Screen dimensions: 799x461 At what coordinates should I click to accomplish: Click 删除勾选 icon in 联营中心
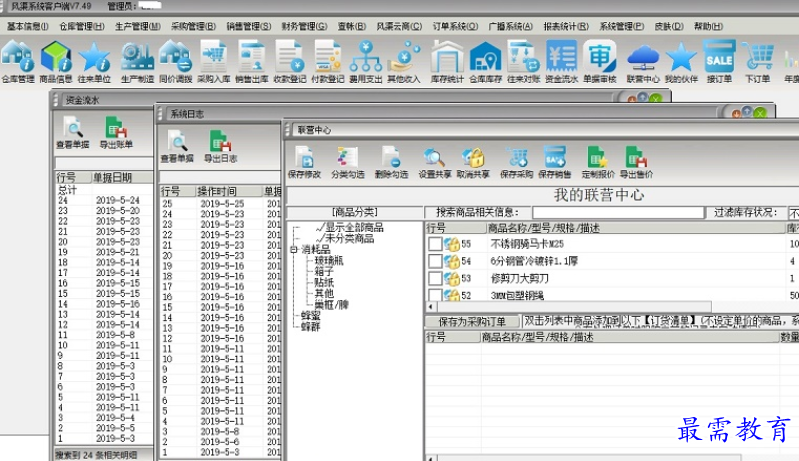point(391,162)
